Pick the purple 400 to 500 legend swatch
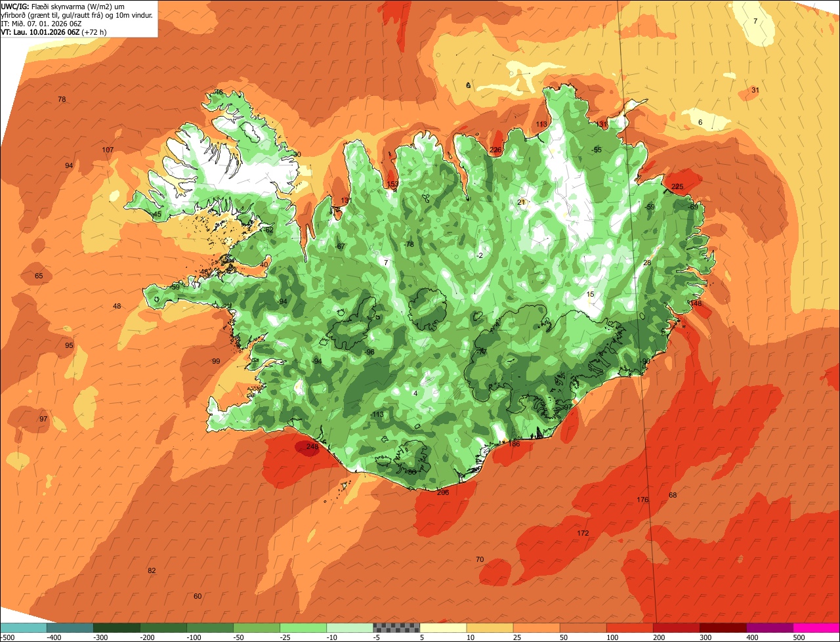Image resolution: width=840 pixels, height=642 pixels. coord(769,628)
